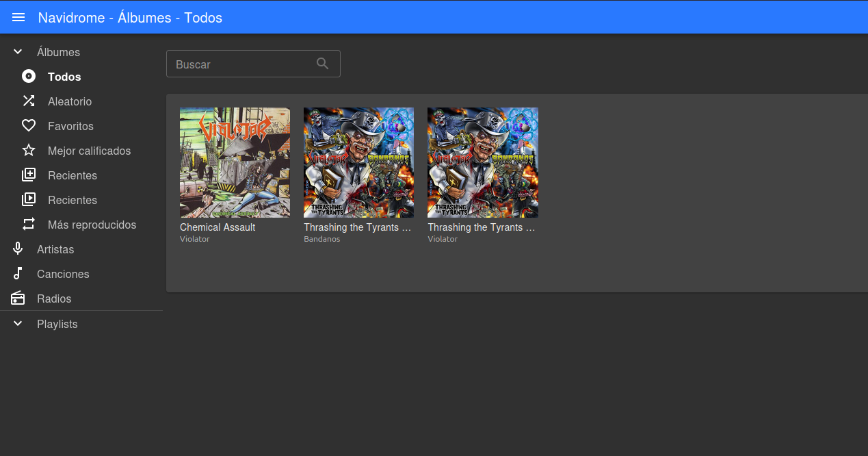Image resolution: width=868 pixels, height=456 pixels.
Task: Click the Radios radio icon
Action: [x=18, y=299]
